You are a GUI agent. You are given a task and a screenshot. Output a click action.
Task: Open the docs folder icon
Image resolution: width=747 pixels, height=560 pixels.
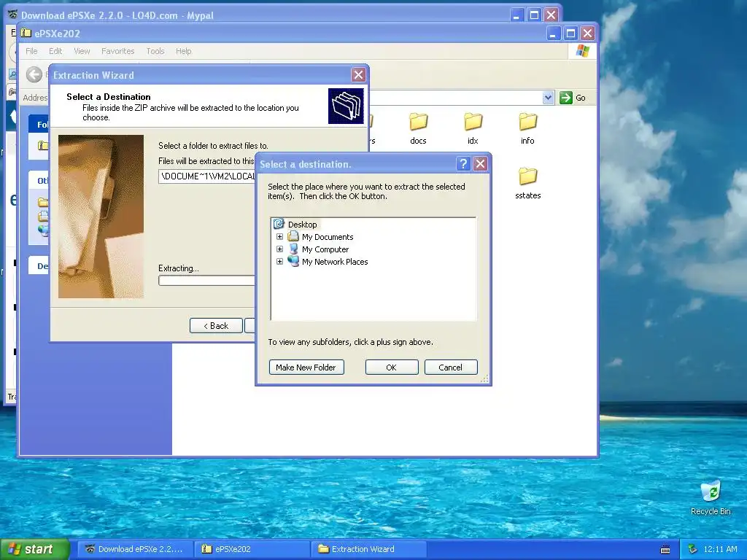[x=418, y=122]
